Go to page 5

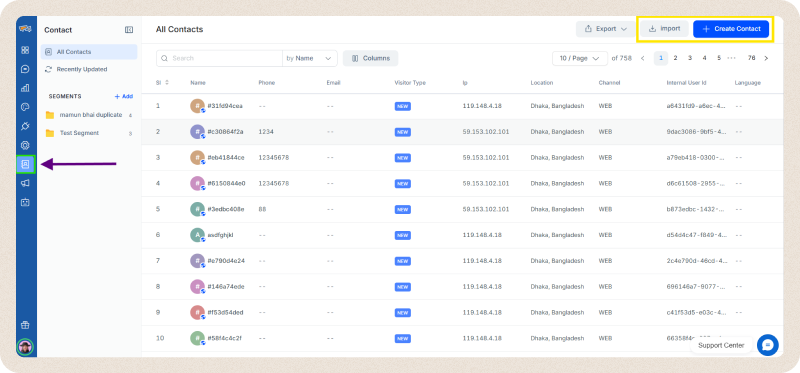click(x=719, y=58)
